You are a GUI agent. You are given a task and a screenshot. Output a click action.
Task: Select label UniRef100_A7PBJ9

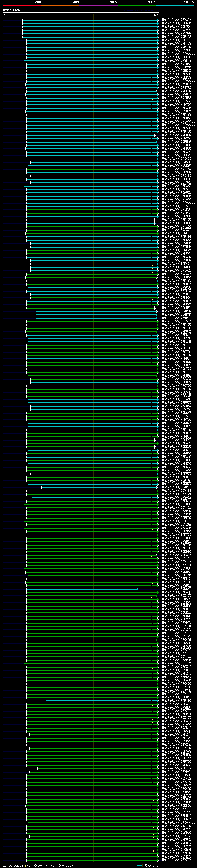coord(177,335)
